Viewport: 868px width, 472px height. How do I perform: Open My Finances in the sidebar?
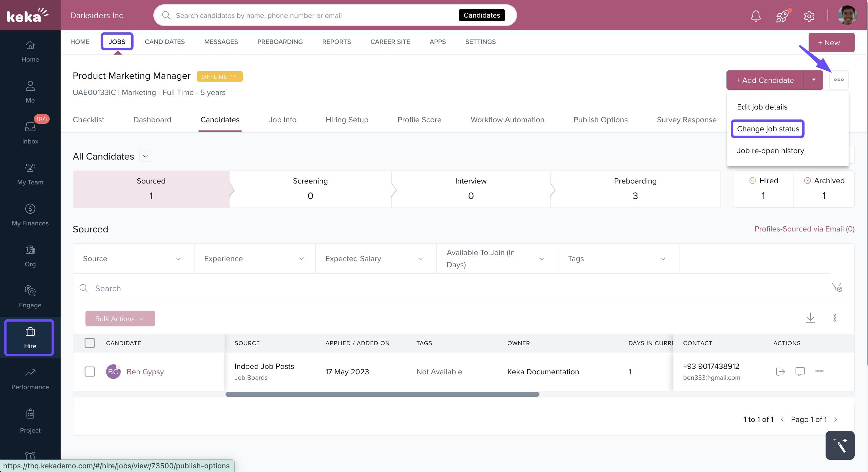30,215
